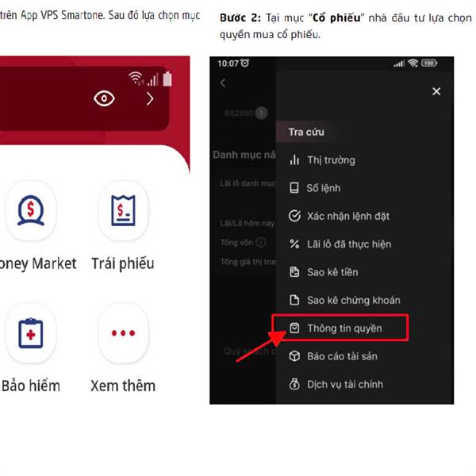The width and height of the screenshot is (476, 476).
Task: Select Lãi lỗ đã thực hiện
Action: click(x=349, y=244)
